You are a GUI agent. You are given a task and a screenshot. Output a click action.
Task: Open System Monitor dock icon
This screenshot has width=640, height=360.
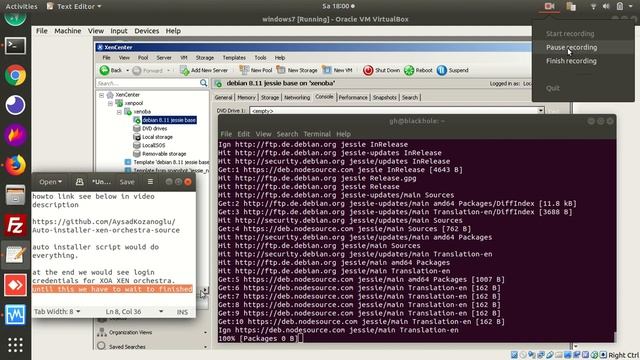tap(15, 315)
